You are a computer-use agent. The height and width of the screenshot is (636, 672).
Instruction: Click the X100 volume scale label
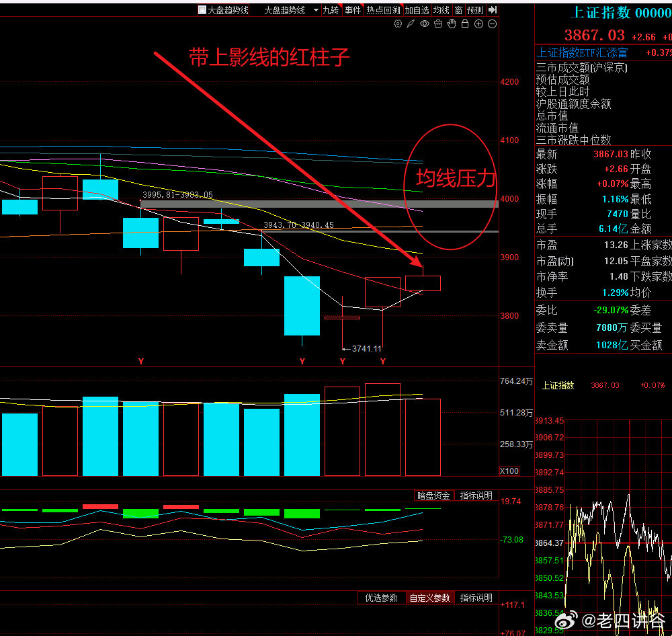(x=509, y=471)
